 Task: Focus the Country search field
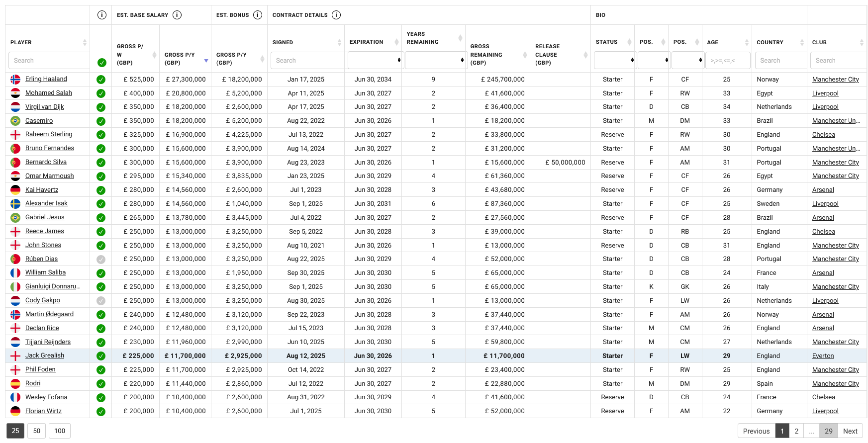pos(781,60)
